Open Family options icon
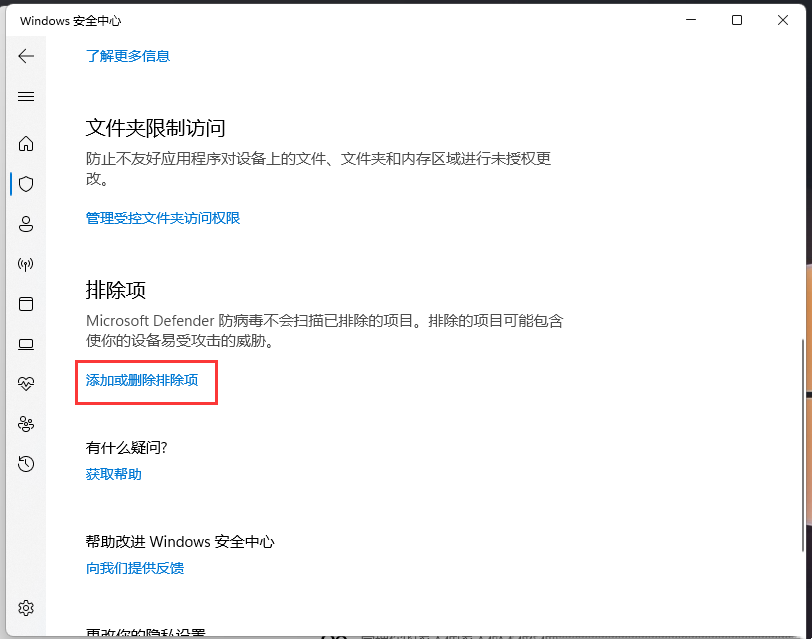This screenshot has width=812, height=639. pyautogui.click(x=26, y=424)
